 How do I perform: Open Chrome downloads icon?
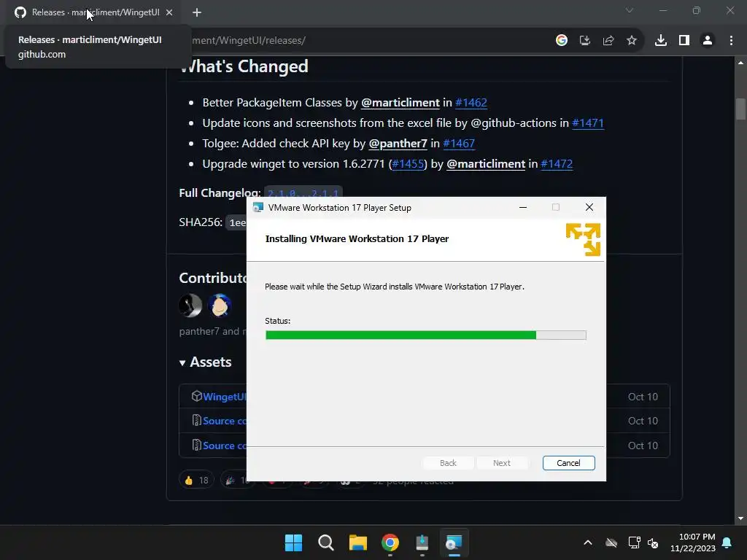click(661, 41)
